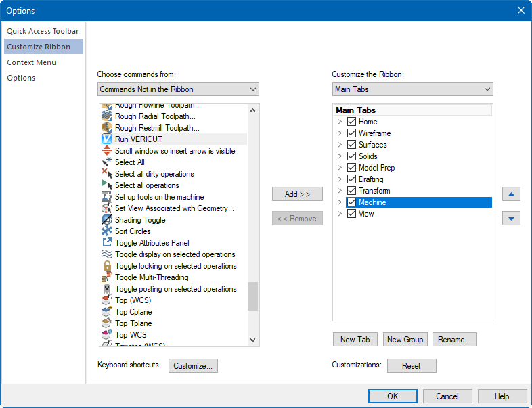Click the Top (WCS) cube icon
Viewport: 532px width, 408px height.
pyautogui.click(x=106, y=300)
